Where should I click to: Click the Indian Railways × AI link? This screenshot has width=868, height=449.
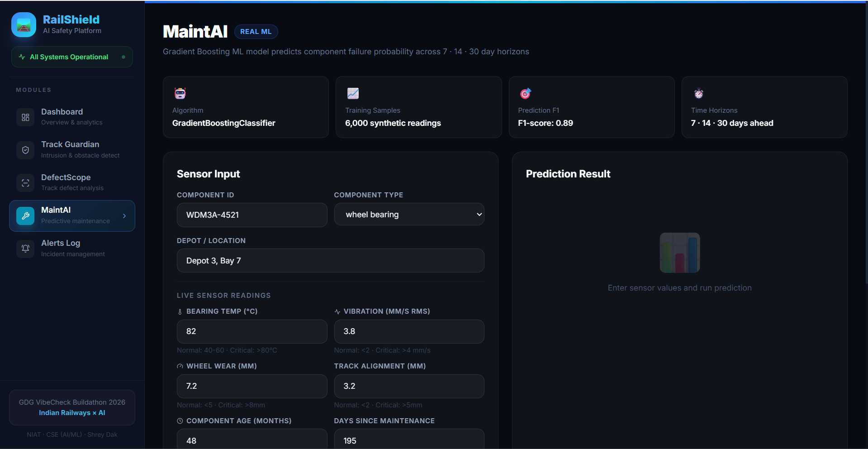tap(72, 413)
